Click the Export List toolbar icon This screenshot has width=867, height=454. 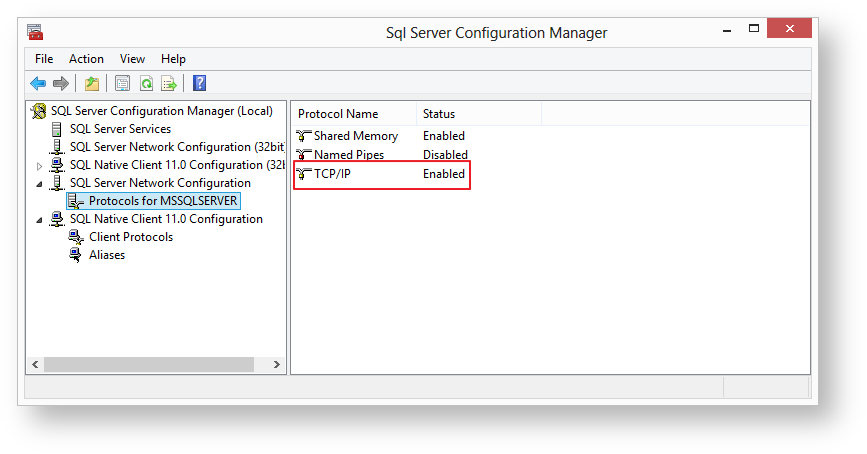click(169, 83)
